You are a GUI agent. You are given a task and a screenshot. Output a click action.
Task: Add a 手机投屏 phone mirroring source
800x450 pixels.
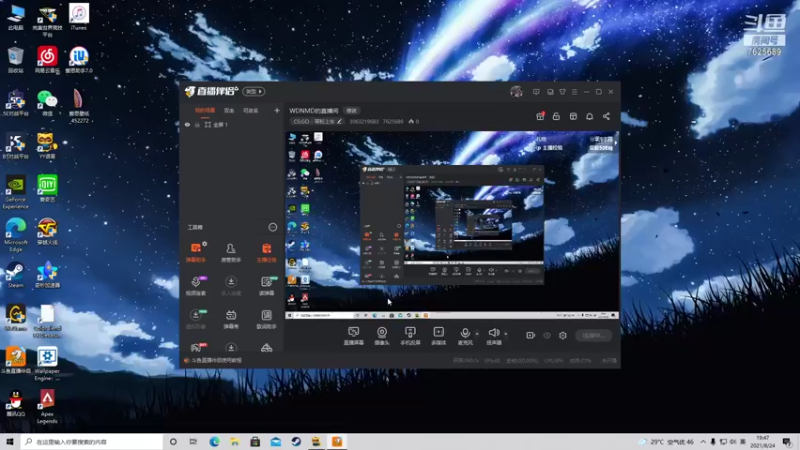[410, 336]
